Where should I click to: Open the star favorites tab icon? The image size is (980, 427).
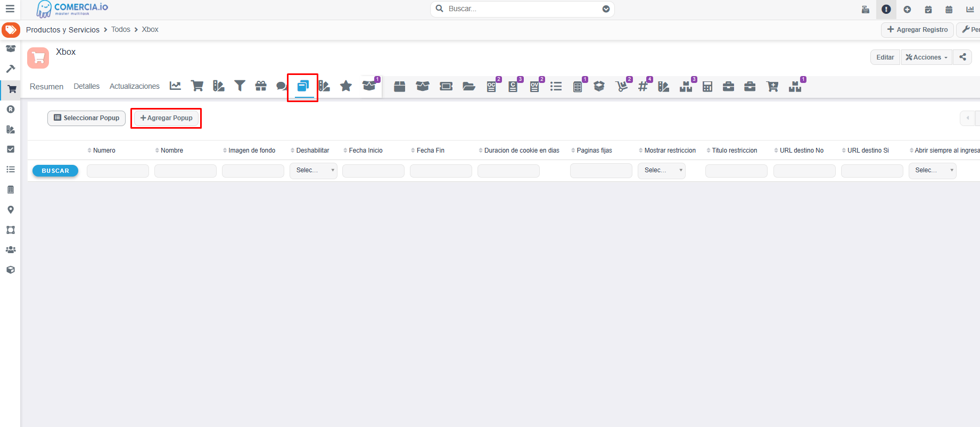pyautogui.click(x=346, y=86)
